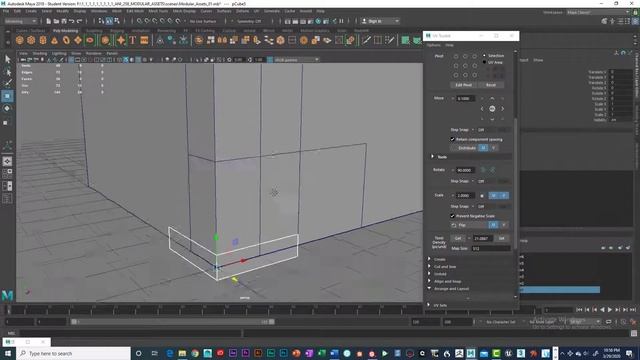Screen dimensions: 640x360
Task: Click the Save scene icon in the status line
Action: (64, 21)
